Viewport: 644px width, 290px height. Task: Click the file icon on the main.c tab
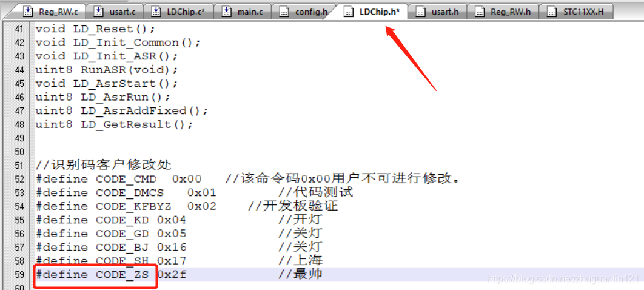coord(227,12)
